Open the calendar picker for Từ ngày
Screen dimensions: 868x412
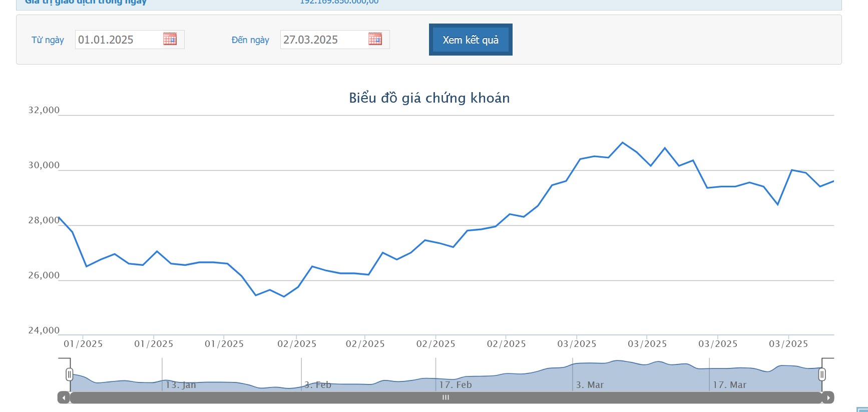(170, 39)
